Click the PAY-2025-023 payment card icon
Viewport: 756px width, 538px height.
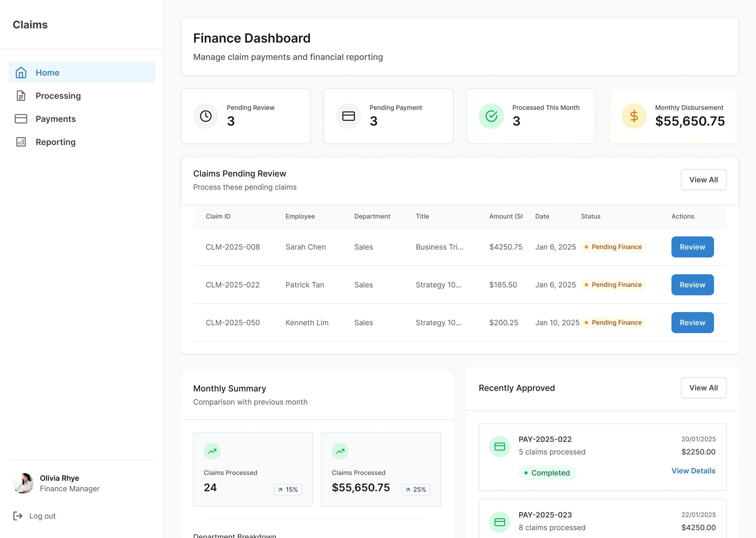coord(500,522)
